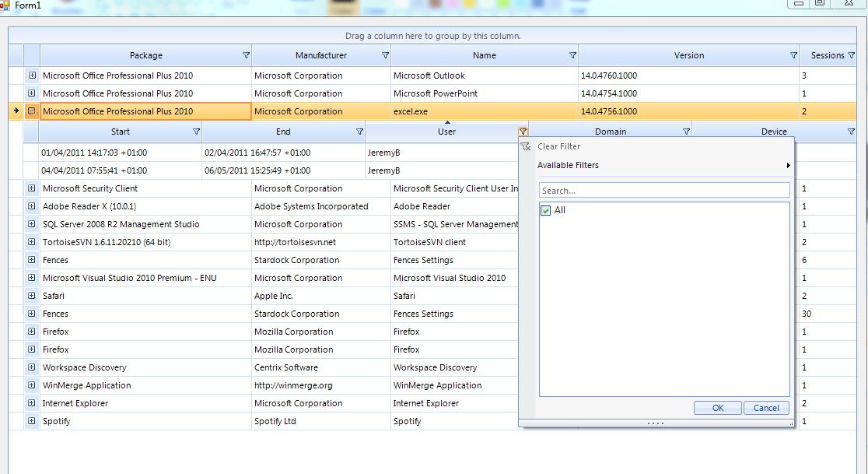
Task: Select session start 01/04/2011 14:17:03 cell
Action: 120,153
